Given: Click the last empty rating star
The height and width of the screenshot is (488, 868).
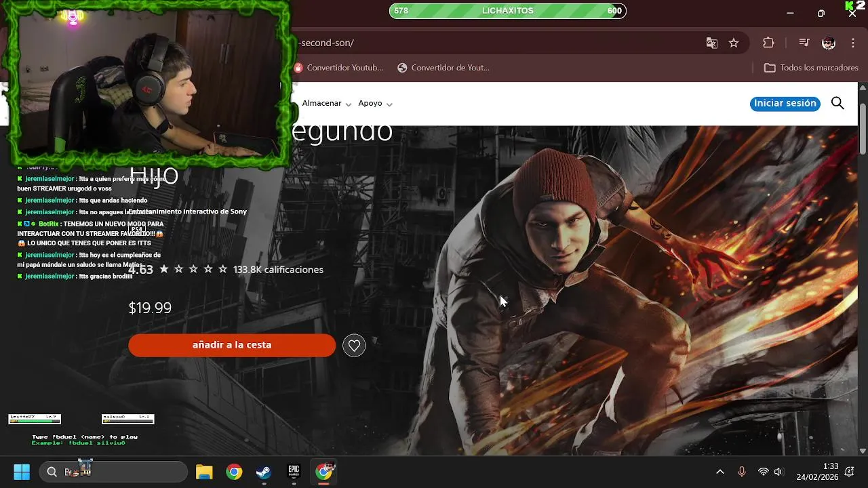Looking at the screenshot, I should click(223, 269).
